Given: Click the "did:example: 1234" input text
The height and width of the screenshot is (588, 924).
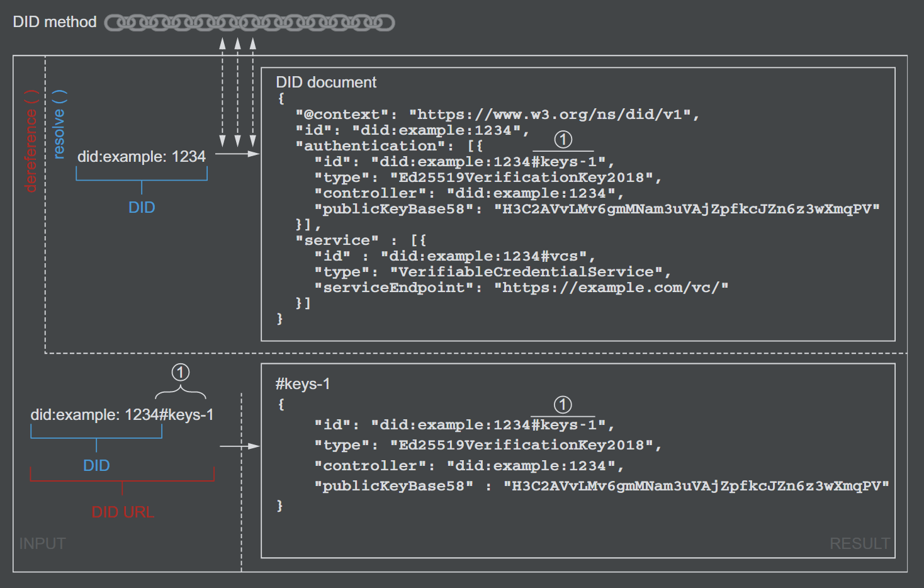Looking at the screenshot, I should (142, 156).
